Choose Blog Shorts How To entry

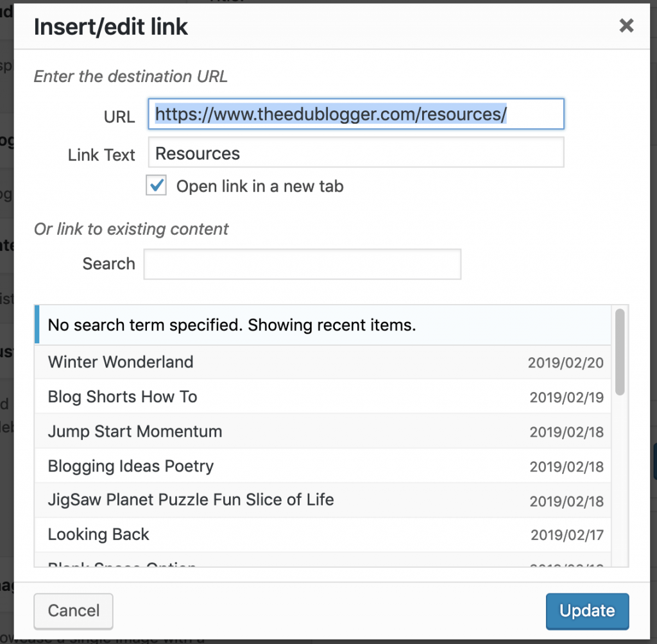[323, 397]
